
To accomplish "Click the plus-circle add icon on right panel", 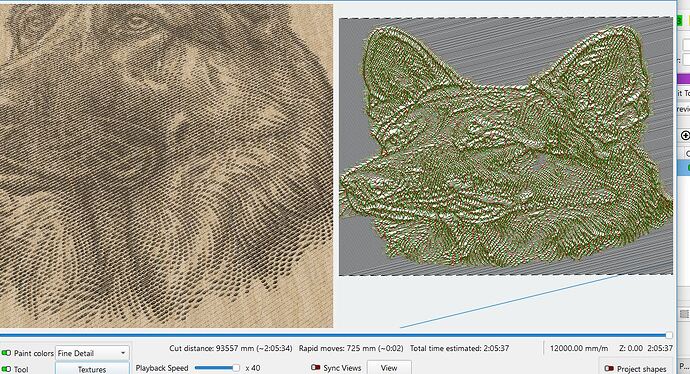I will pos(685,136).
